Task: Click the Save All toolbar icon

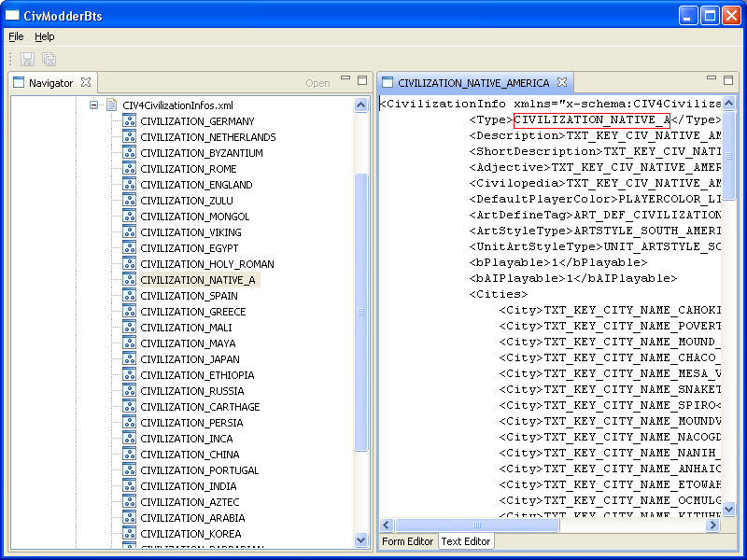Action: pyautogui.click(x=49, y=59)
